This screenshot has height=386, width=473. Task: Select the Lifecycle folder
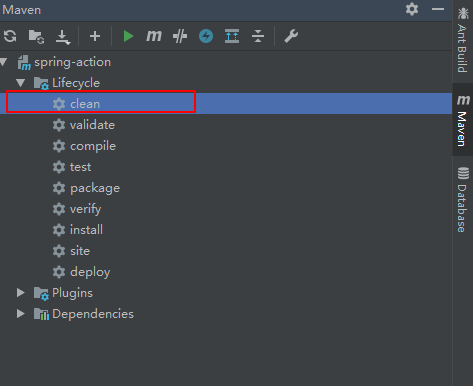[76, 83]
